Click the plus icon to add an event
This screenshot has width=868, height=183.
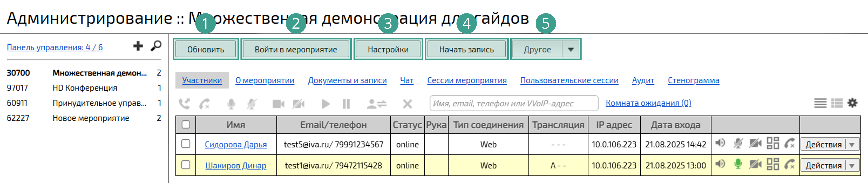138,46
